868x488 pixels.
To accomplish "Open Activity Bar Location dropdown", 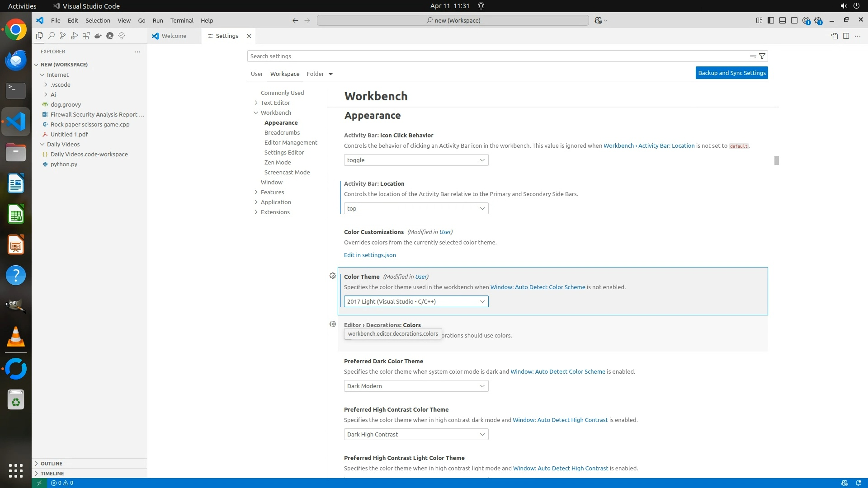I will (416, 208).
